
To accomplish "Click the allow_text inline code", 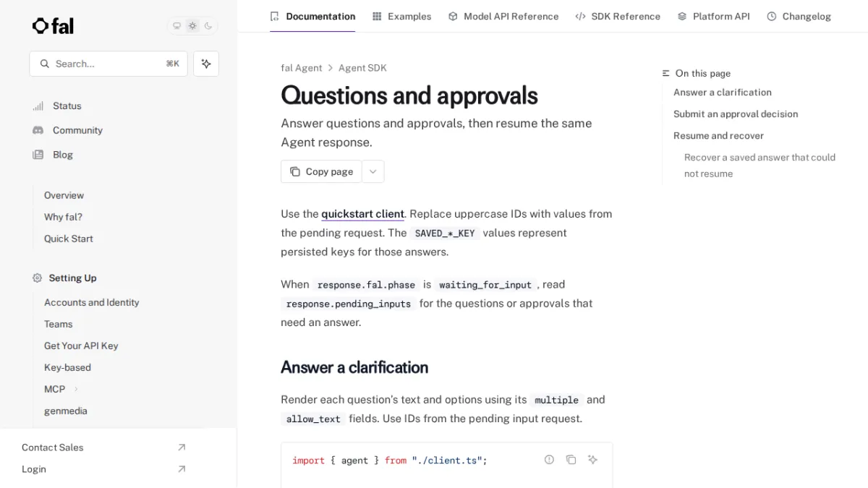I will click(313, 419).
